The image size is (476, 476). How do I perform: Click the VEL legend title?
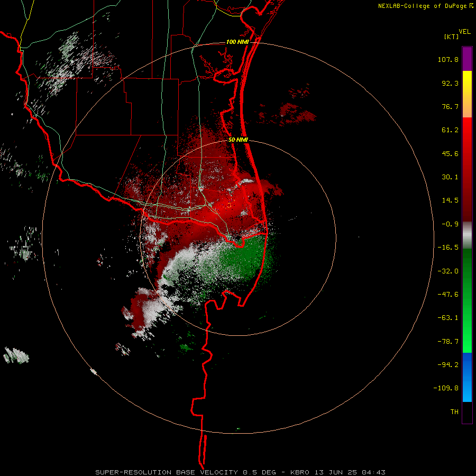(x=464, y=32)
